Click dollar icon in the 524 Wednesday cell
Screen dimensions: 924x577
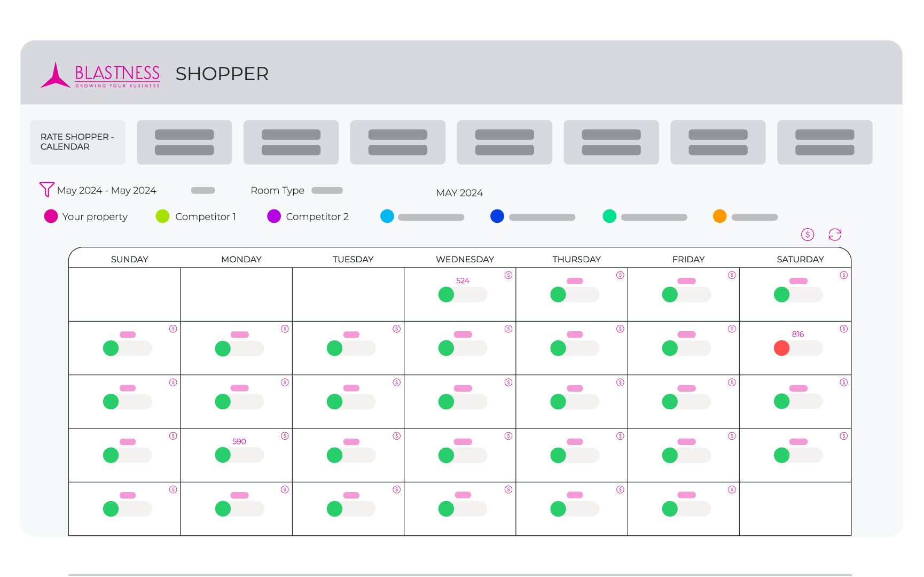(x=508, y=275)
